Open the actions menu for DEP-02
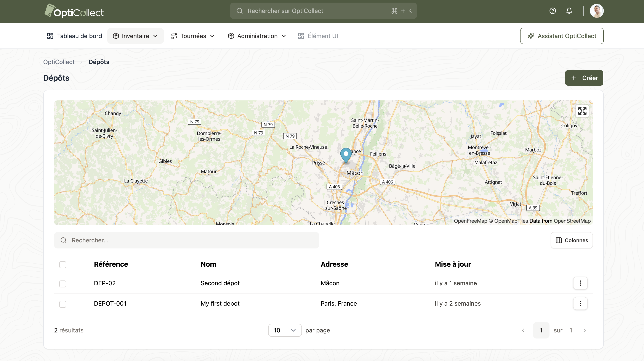 pyautogui.click(x=580, y=283)
